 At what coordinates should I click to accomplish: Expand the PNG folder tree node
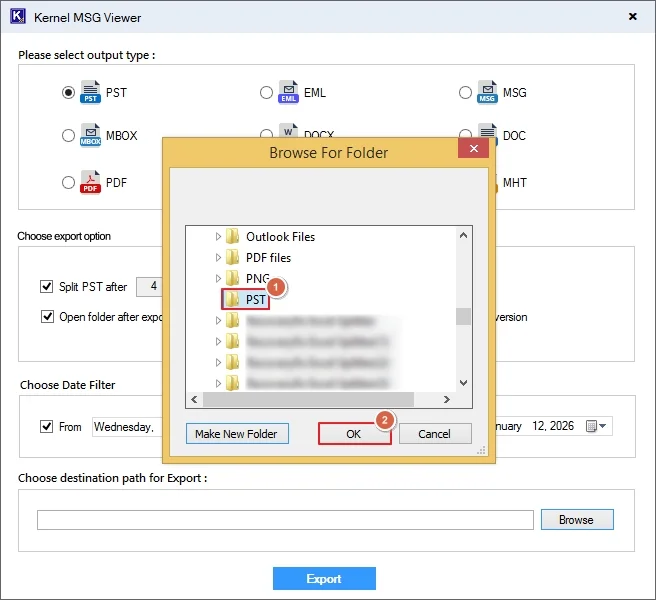tap(218, 278)
